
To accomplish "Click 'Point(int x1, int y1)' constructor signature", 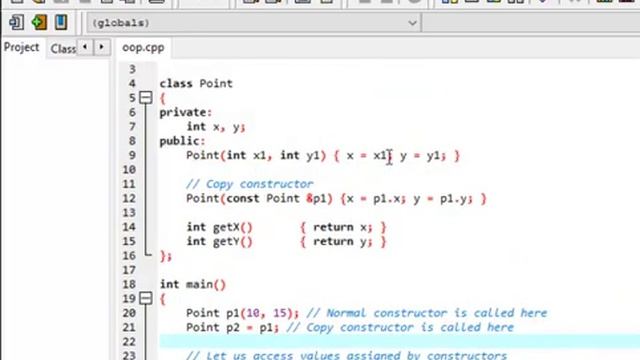I will (x=256, y=156).
